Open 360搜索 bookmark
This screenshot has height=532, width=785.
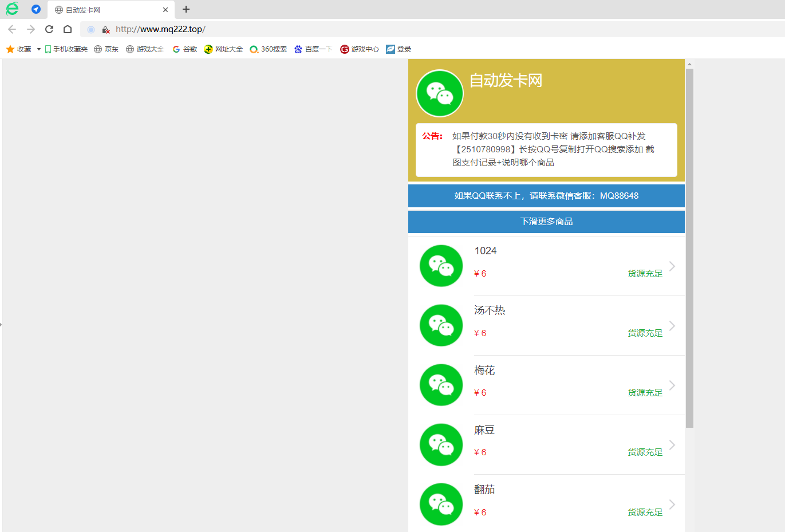click(269, 49)
